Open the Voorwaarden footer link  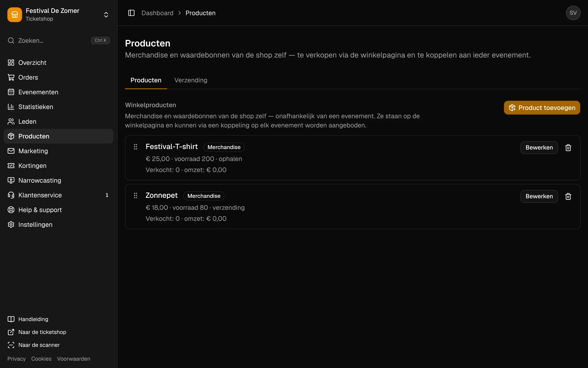tap(74, 359)
